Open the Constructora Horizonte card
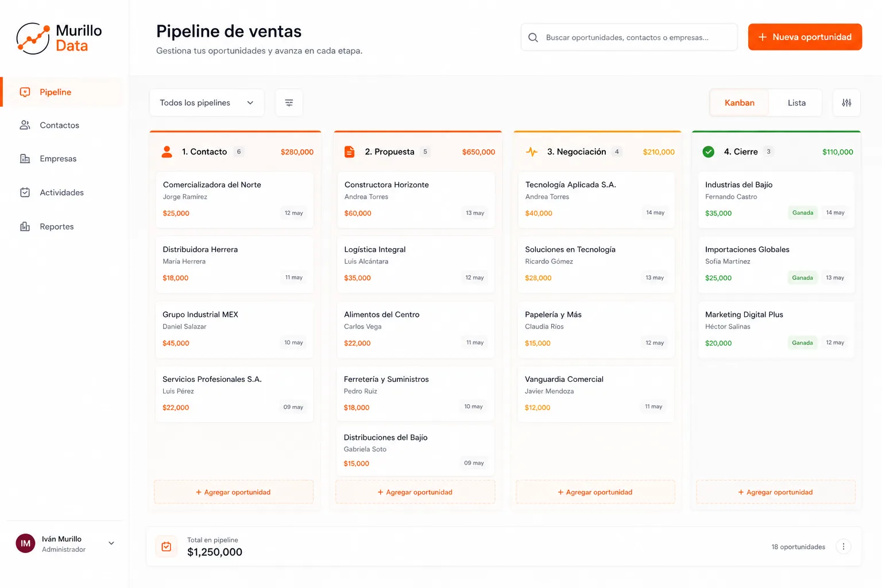The width and height of the screenshot is (882, 588). coord(416,199)
